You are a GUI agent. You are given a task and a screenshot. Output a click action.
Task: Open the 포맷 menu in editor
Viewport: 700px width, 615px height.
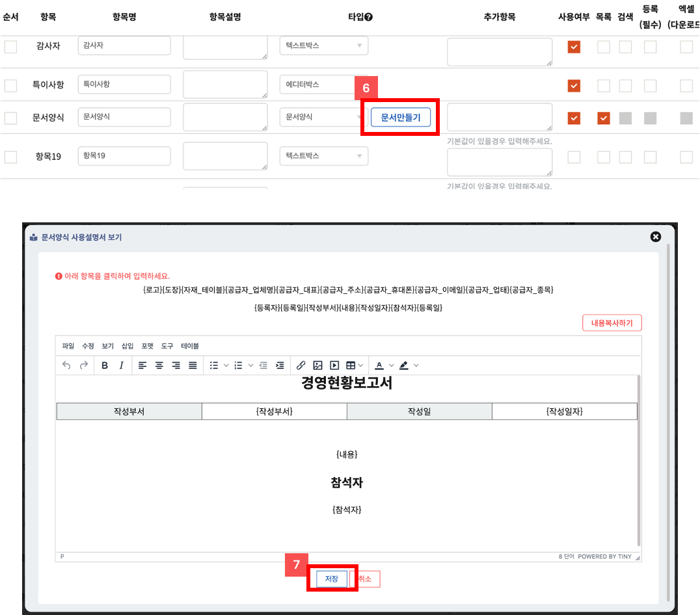pos(147,346)
